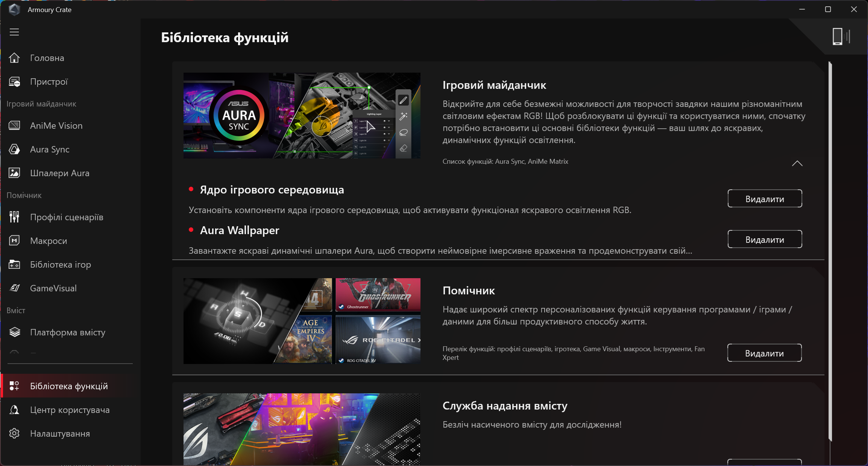Screen dimensions: 868x466
Task: Click the hamburger menu icon
Action: click(x=14, y=32)
